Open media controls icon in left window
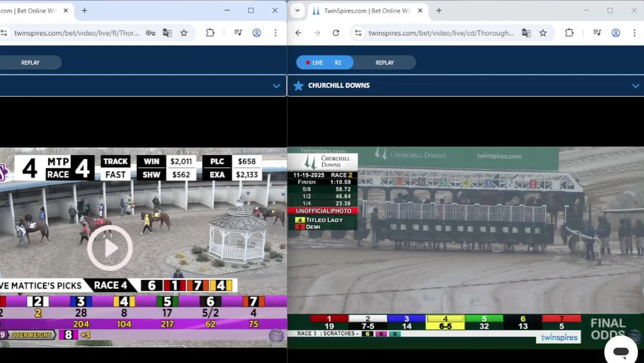Image resolution: width=644 pixels, height=363 pixels. (238, 33)
